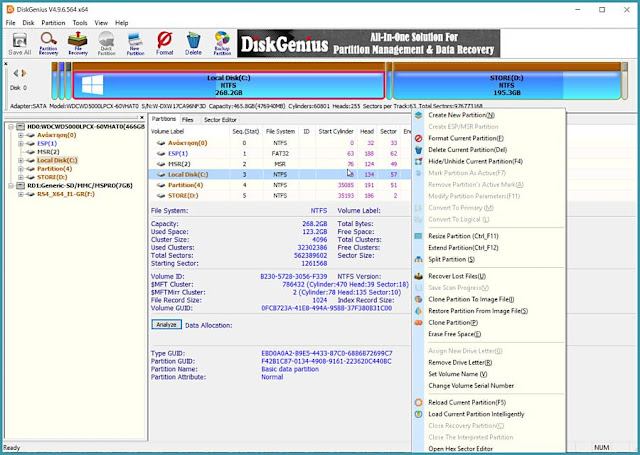Switch to the Sector Editor tab
Screen dimensions: 640x455
coord(220,120)
